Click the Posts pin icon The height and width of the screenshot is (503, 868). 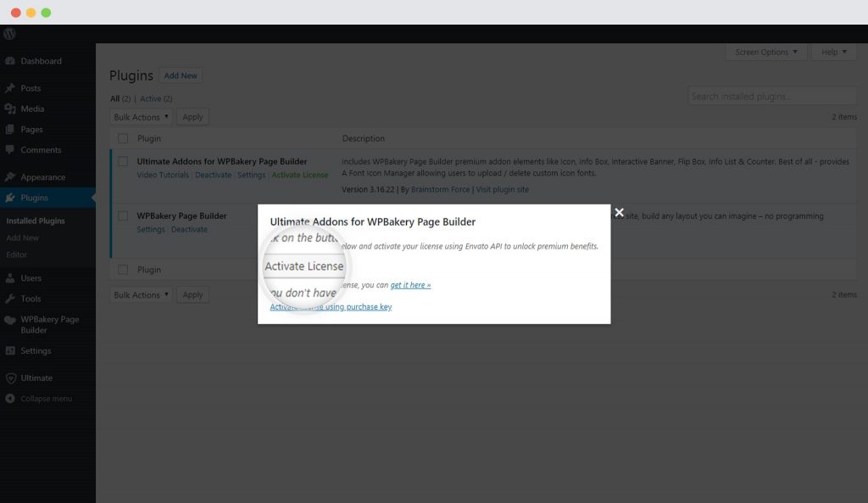point(10,88)
